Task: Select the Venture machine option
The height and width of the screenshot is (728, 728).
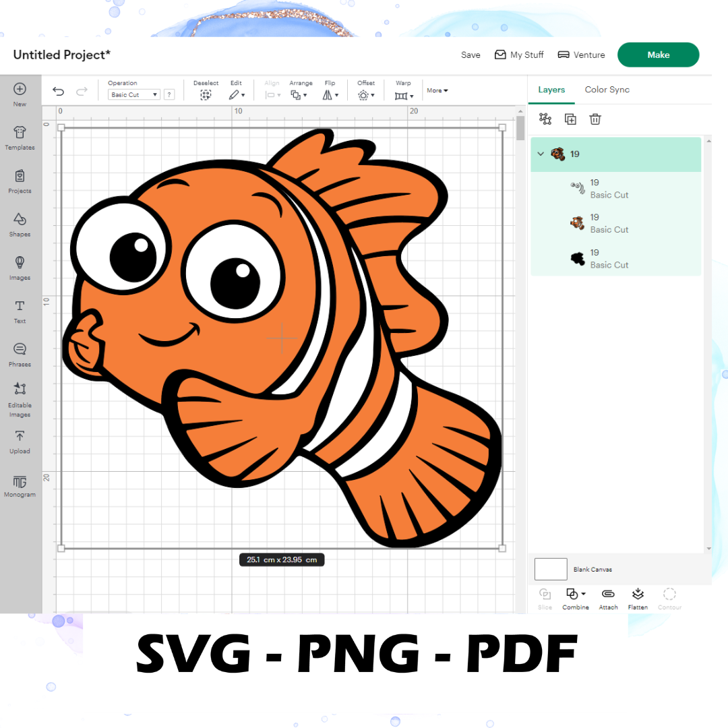Action: (x=581, y=55)
